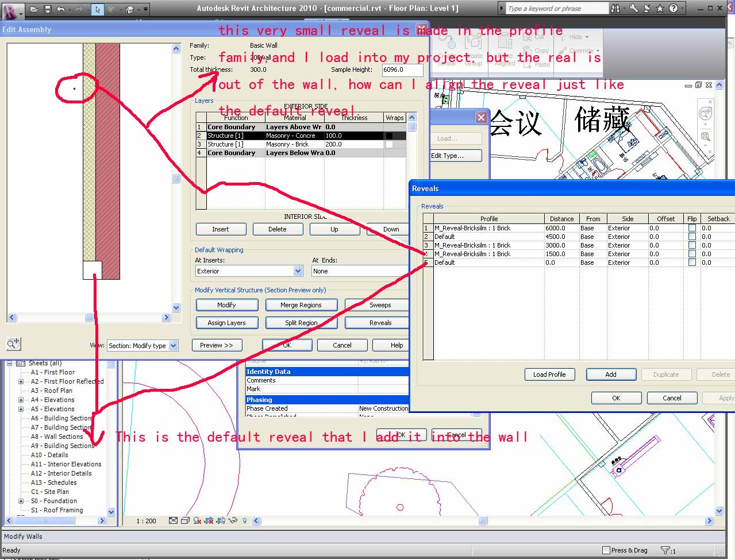Open the quick access toolbar customize arrow

[145, 9]
